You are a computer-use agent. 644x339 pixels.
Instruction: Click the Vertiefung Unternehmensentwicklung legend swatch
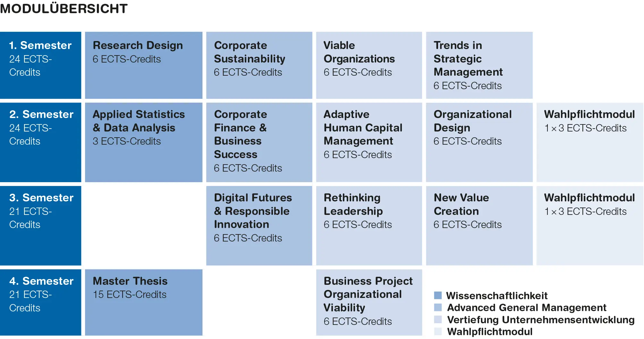(x=438, y=319)
